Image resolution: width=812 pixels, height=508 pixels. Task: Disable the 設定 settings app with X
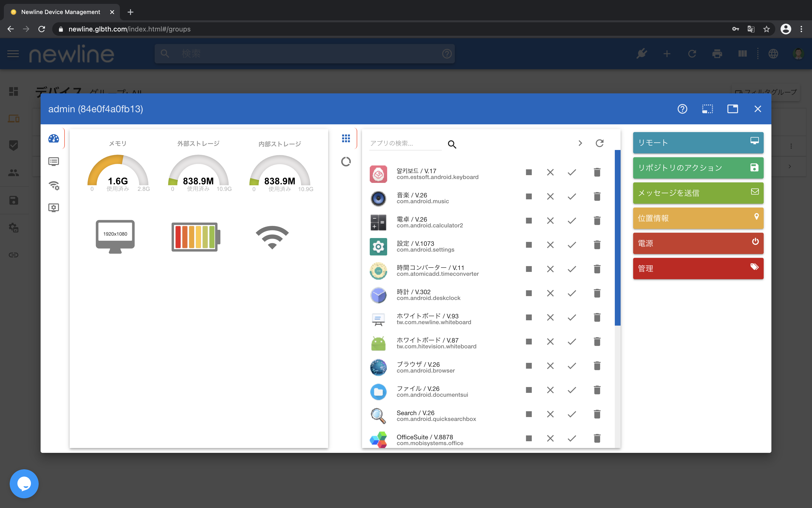550,245
